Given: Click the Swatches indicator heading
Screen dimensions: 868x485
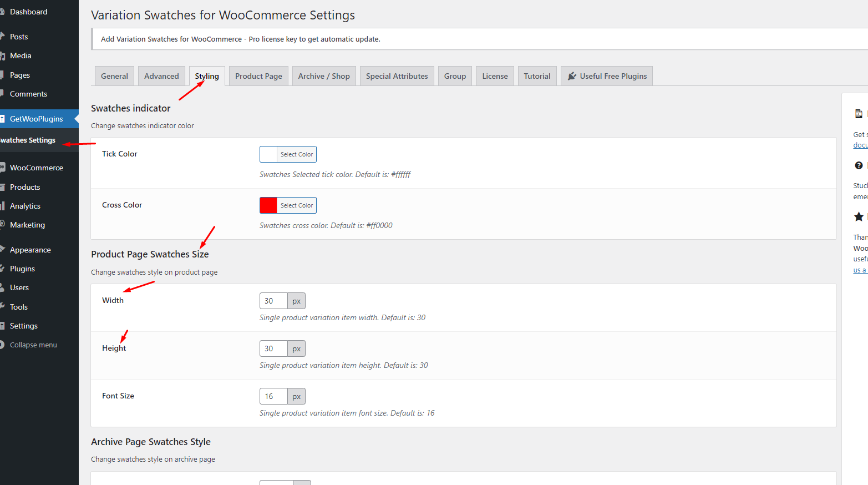Looking at the screenshot, I should tap(131, 108).
